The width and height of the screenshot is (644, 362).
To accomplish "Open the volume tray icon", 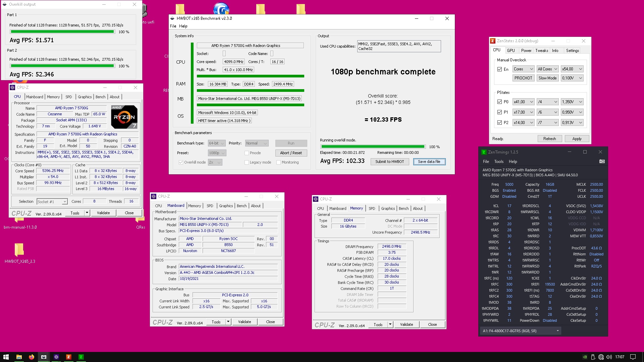I will [609, 357].
